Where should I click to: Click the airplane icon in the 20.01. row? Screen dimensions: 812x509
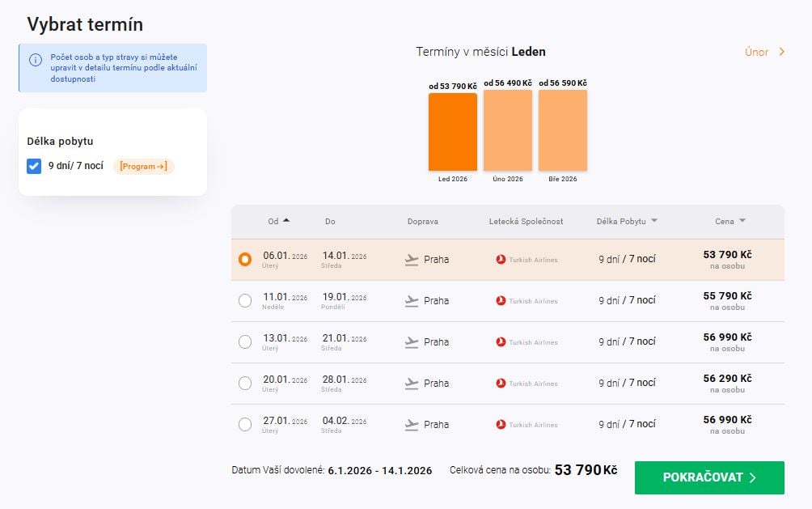[412, 384]
